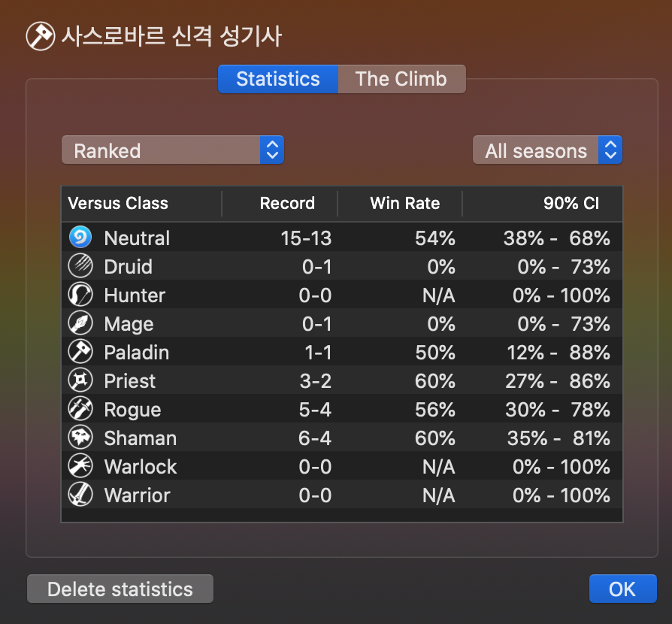Click the Warlock class icon
The image size is (672, 624).
pos(80,466)
